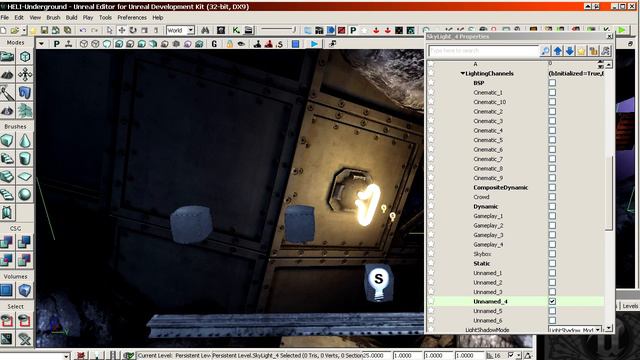Apply CSG Add operation
The height and width of the screenshot is (360, 640).
(7, 242)
